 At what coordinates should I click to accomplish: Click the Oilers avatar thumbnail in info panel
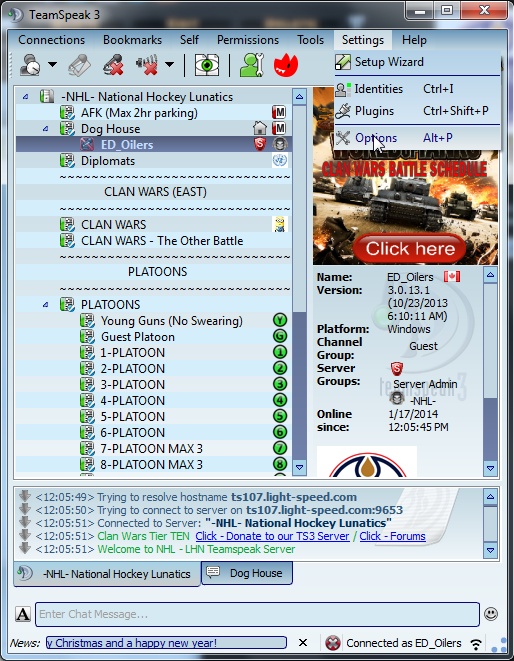tap(367, 462)
